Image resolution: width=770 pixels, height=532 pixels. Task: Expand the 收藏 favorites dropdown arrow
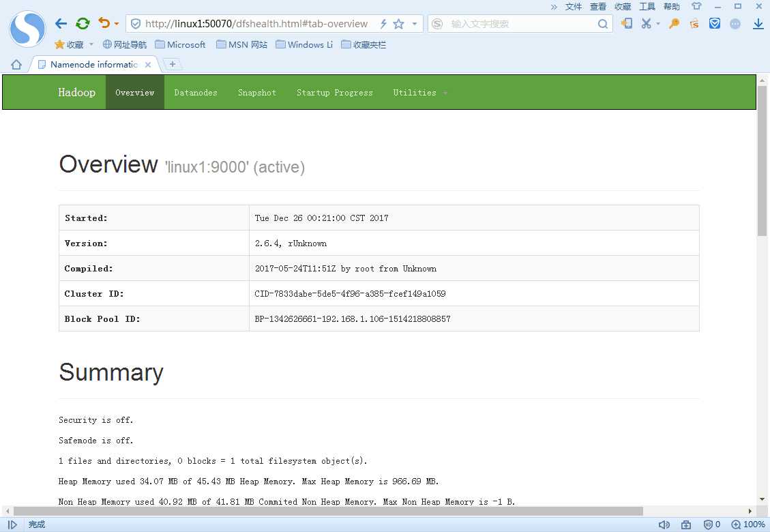point(91,45)
